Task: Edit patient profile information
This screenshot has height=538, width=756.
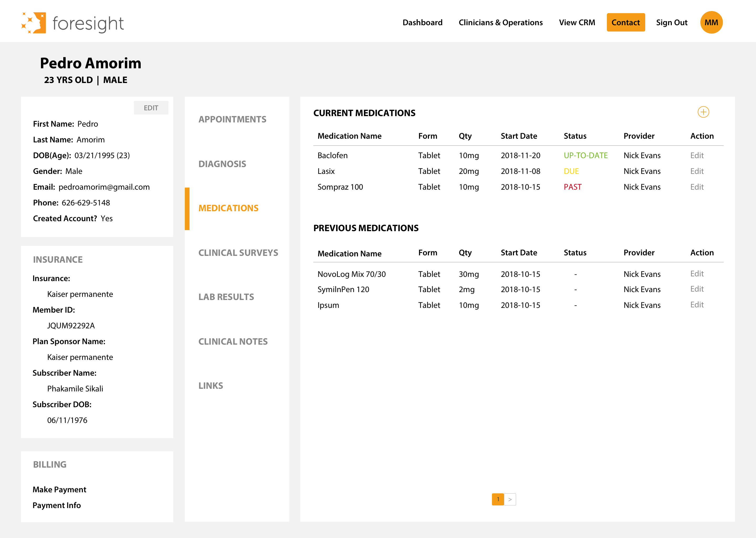Action: [x=151, y=108]
